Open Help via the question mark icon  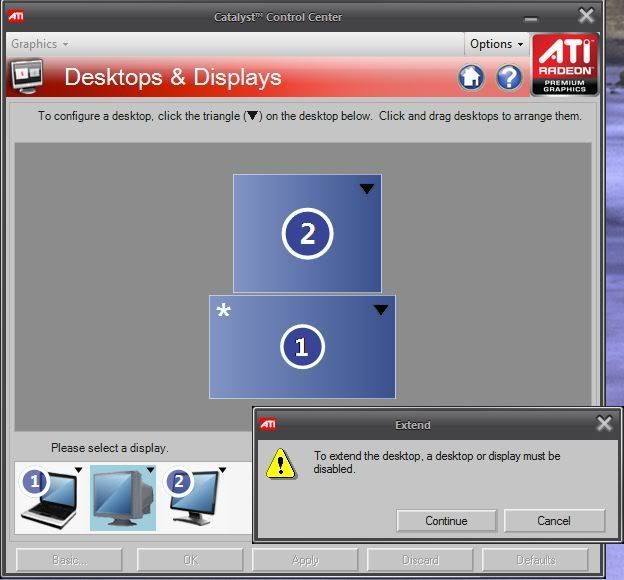[509, 77]
